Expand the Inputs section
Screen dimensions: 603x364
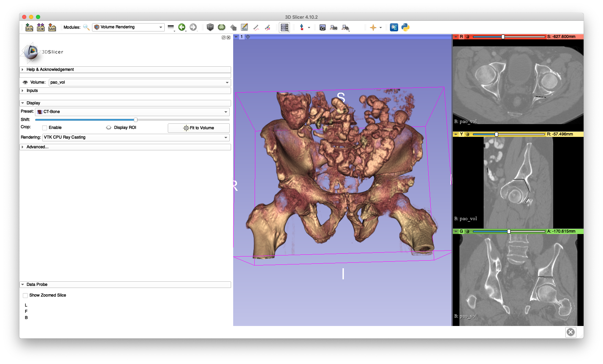[x=125, y=91]
